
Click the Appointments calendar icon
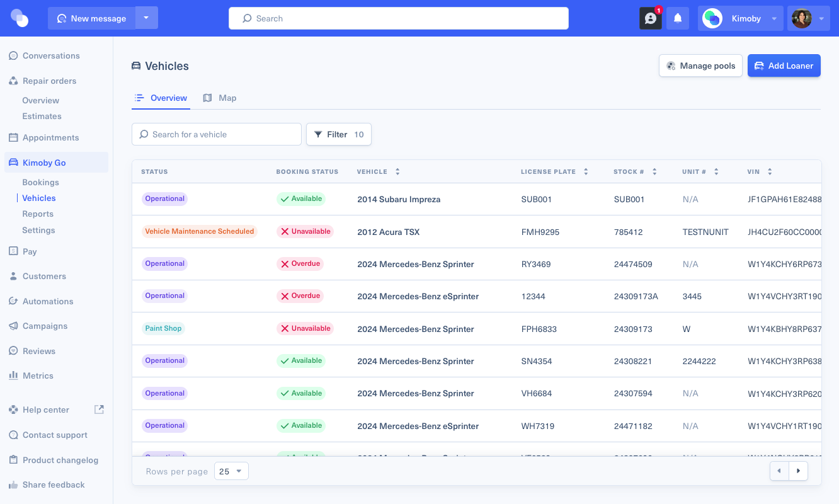pyautogui.click(x=13, y=138)
